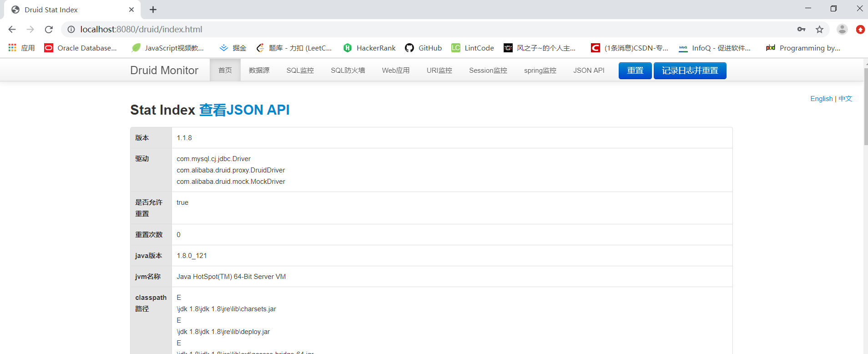Open the 查看JSON API link
The image size is (868, 354).
[x=244, y=110]
